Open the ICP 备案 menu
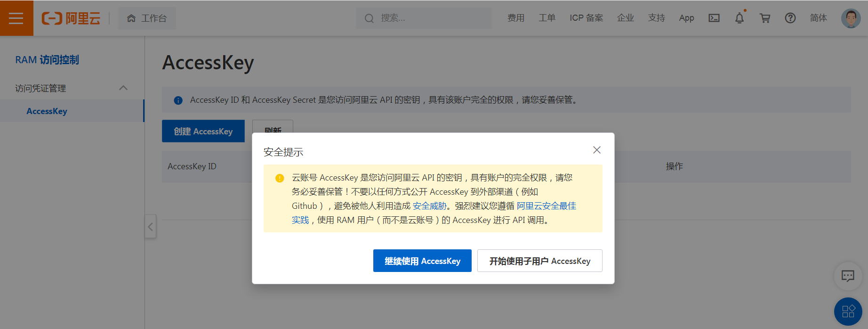Image resolution: width=868 pixels, height=329 pixels. (586, 18)
